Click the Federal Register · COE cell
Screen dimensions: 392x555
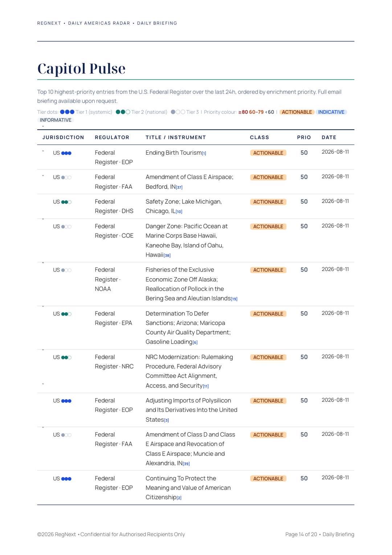pyautogui.click(x=114, y=231)
